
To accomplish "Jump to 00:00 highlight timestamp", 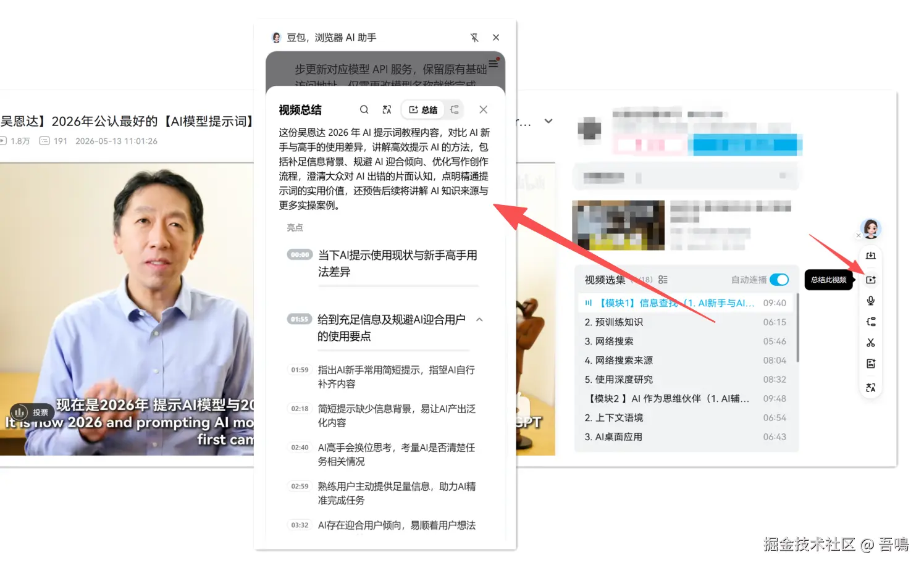I will (300, 254).
